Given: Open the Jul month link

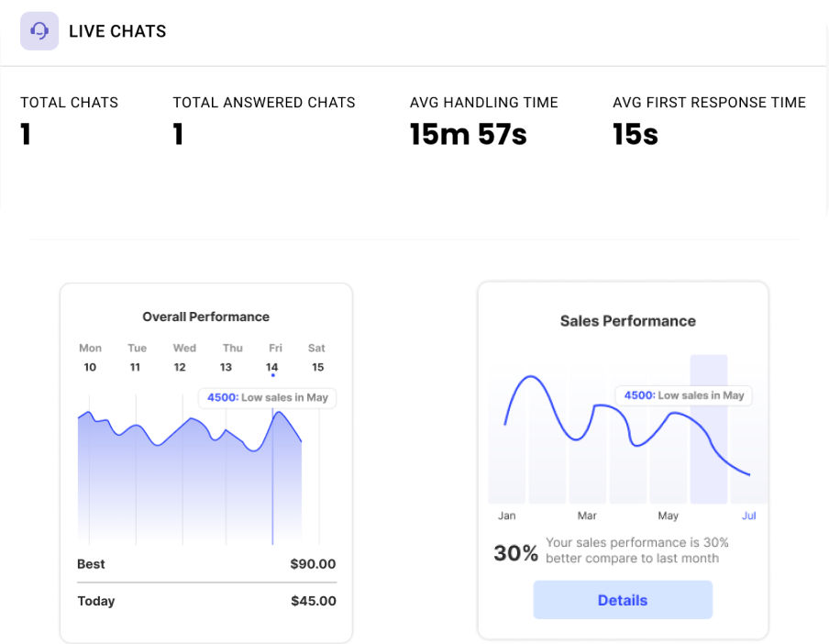Looking at the screenshot, I should 748,516.
